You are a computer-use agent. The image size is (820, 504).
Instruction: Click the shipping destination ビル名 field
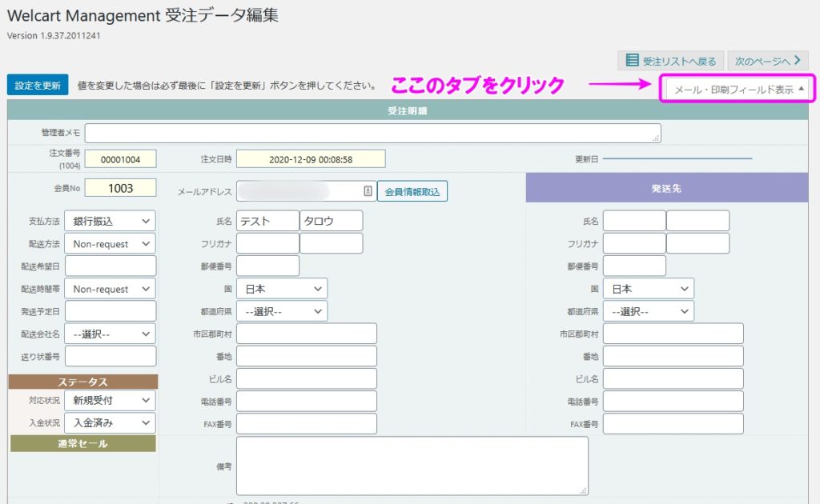coord(673,378)
